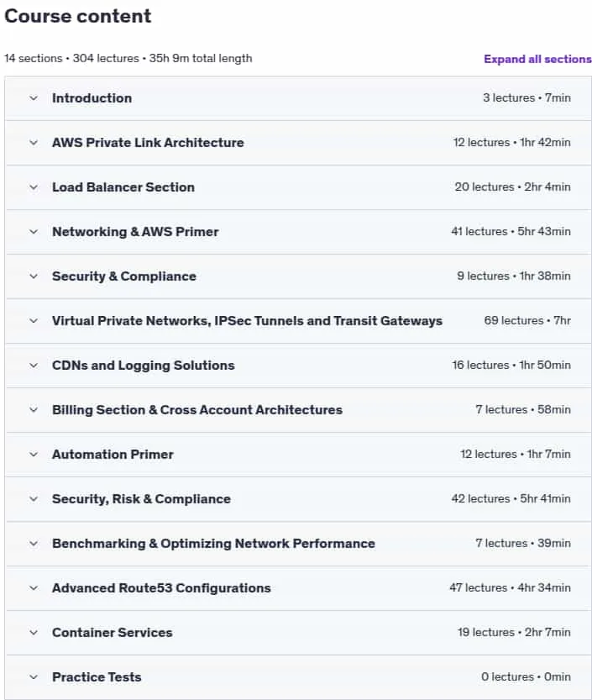
Task: Click the CDNs and Logging Solutions chevron
Action: [x=34, y=366]
